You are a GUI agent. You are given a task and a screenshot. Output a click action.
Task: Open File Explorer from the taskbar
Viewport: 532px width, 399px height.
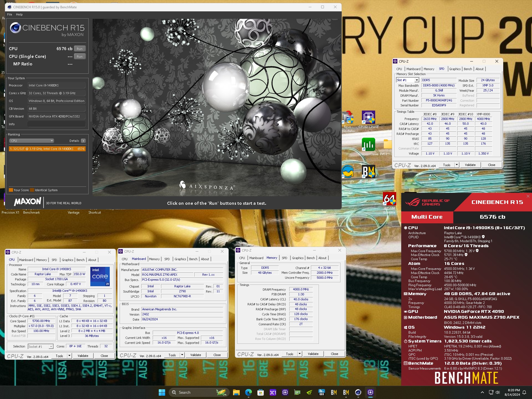coord(236,392)
